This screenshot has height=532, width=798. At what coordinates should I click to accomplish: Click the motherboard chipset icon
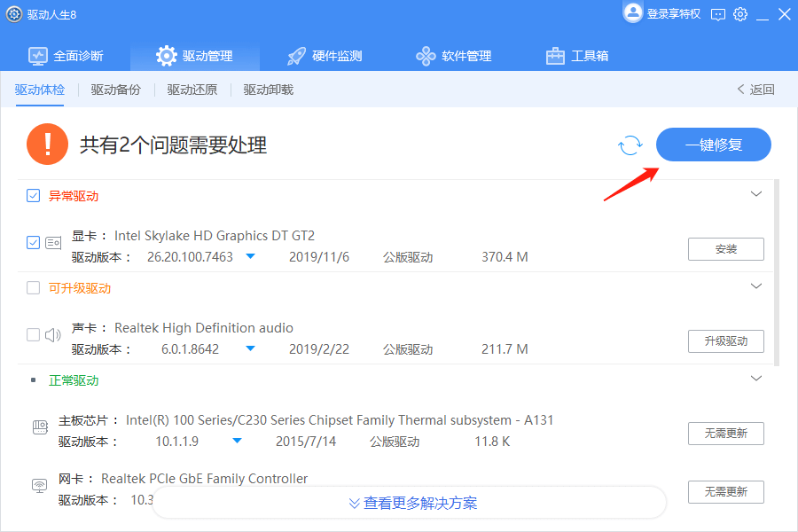[x=40, y=428]
